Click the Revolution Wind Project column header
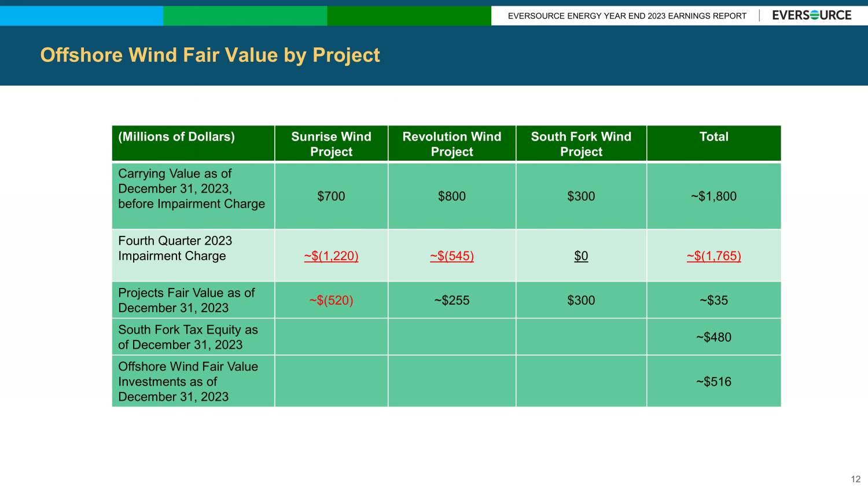Screen dimensions: 868x488 coord(451,144)
